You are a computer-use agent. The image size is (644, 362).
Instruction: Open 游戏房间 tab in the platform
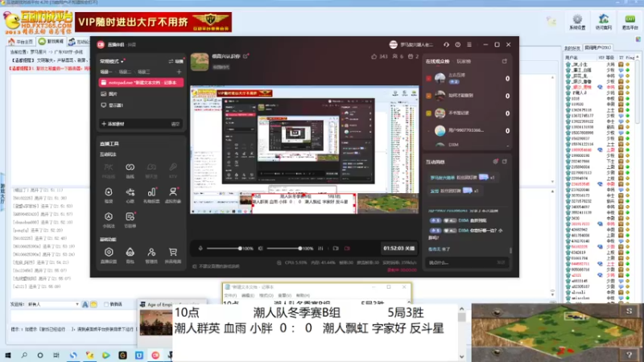[52, 42]
